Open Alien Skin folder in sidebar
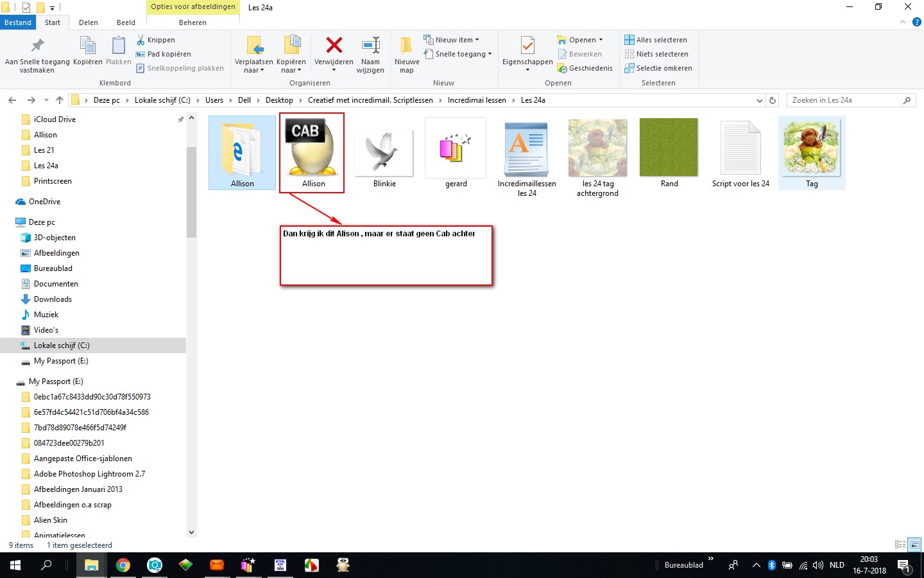This screenshot has width=924, height=578. tap(50, 520)
